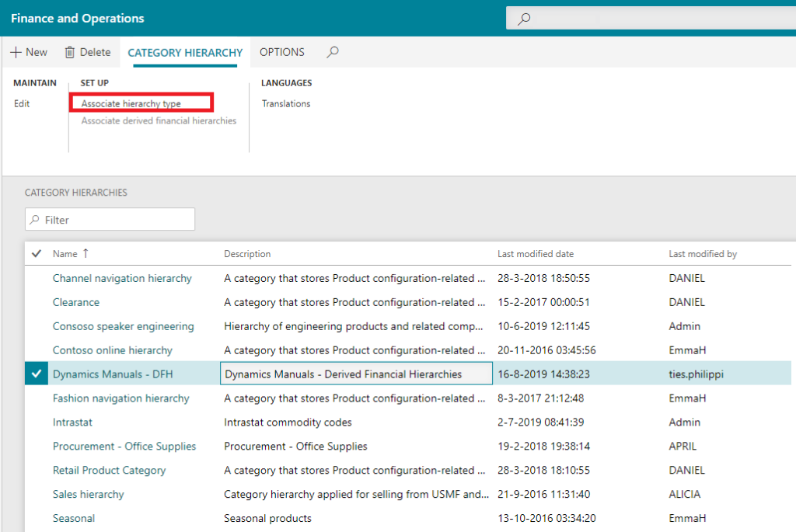Sort by the Last modified by column header
The image size is (796, 532).
tap(702, 253)
